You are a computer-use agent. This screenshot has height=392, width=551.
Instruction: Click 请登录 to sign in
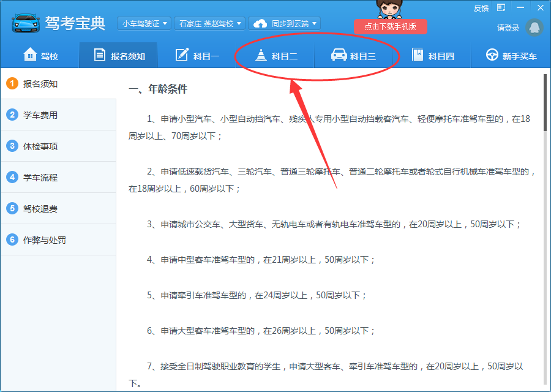coord(508,28)
